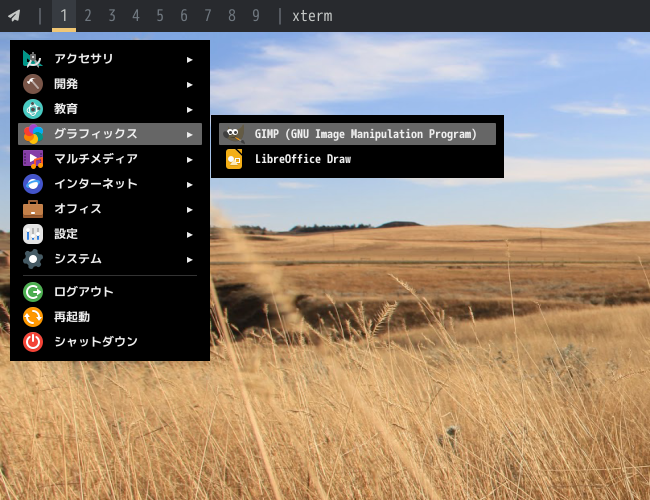Switch to workspace 6
Image resolution: width=650 pixels, height=500 pixels.
(184, 16)
